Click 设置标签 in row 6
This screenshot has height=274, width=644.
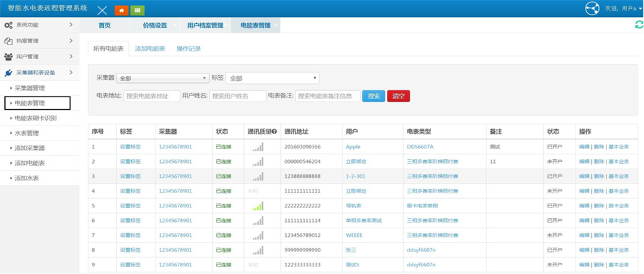pyautogui.click(x=130, y=221)
